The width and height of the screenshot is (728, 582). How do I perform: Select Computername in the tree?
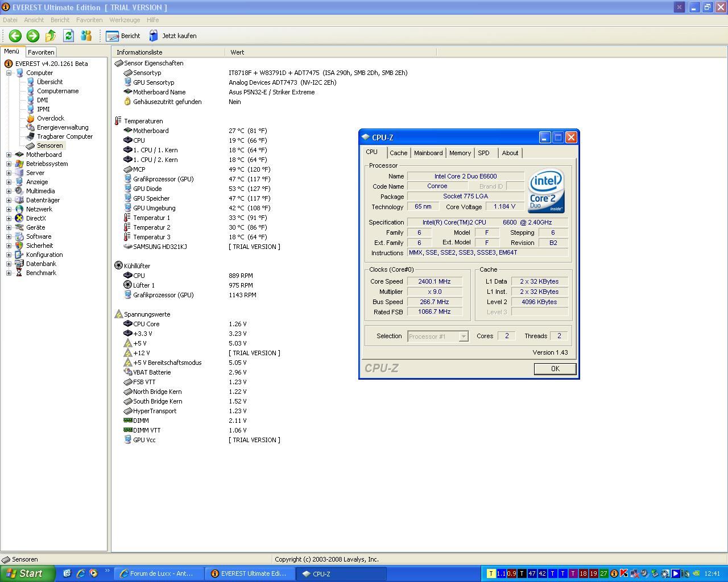57,91
